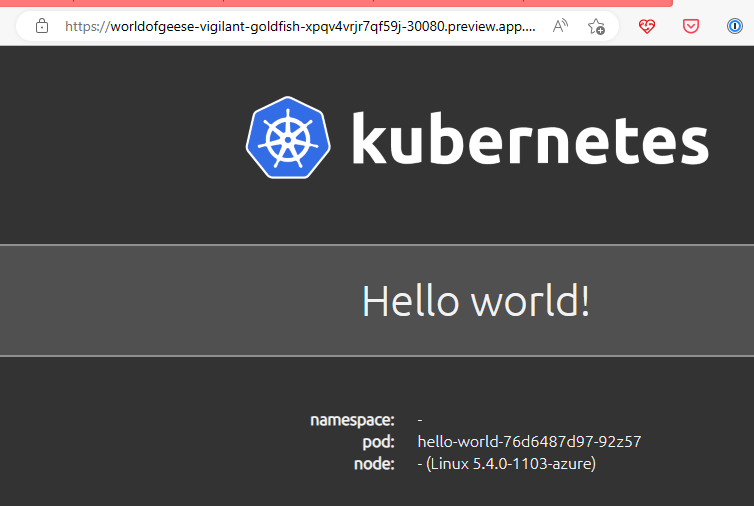Click the "pod:" label

[x=378, y=442]
